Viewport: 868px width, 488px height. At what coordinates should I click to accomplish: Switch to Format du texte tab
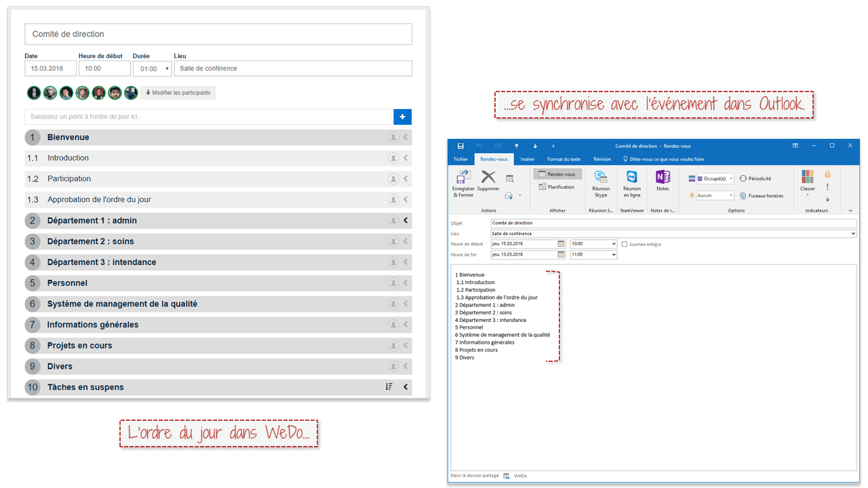[x=564, y=159]
